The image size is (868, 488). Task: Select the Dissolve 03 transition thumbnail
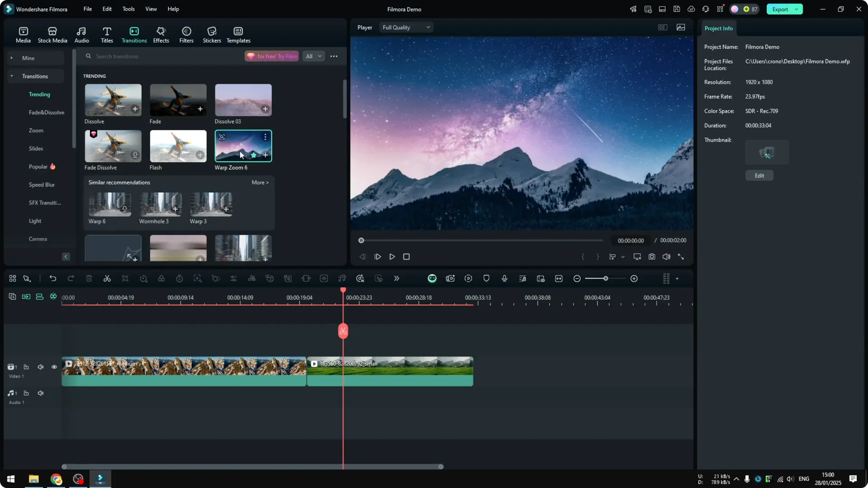(243, 100)
